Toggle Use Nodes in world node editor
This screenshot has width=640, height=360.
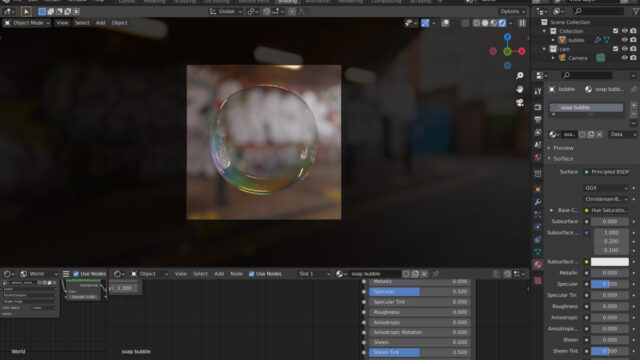click(76, 274)
